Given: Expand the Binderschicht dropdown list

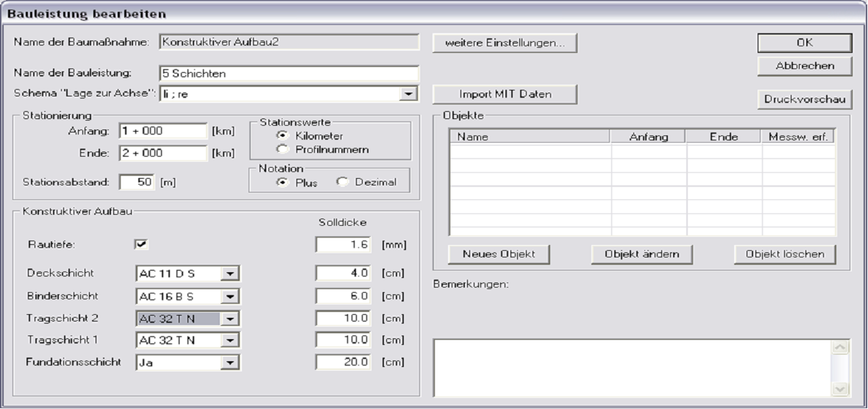Looking at the screenshot, I should [231, 296].
